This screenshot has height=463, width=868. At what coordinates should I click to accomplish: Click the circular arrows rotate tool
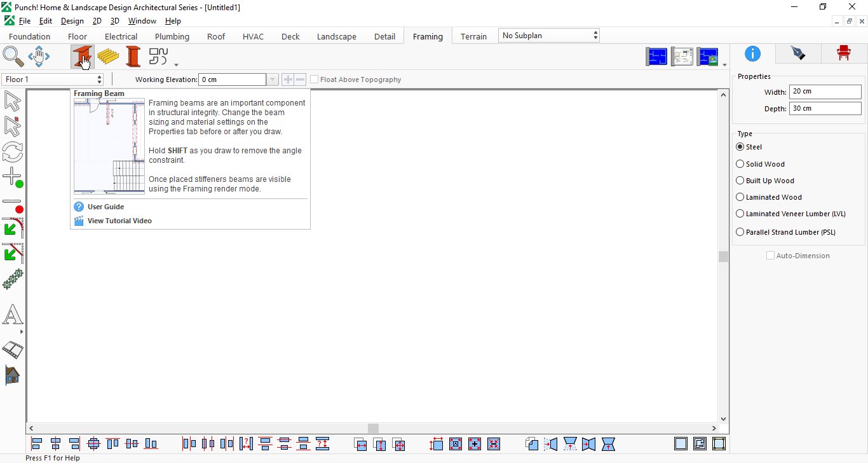pos(13,152)
